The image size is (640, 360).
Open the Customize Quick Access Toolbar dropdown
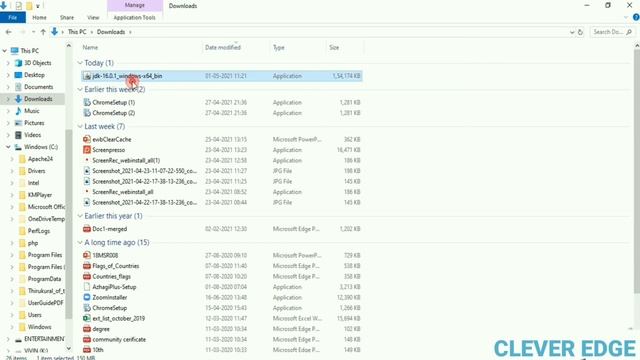38,6
